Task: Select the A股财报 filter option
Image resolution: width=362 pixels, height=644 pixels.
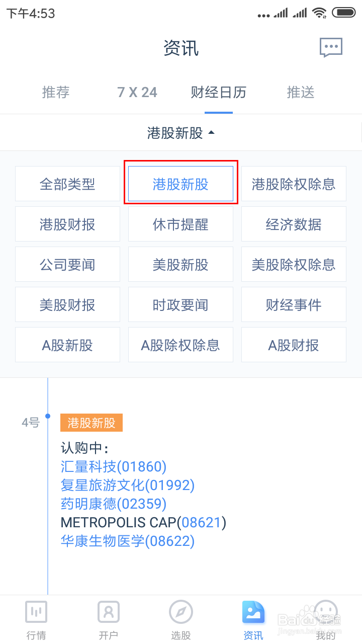Action: click(x=294, y=345)
